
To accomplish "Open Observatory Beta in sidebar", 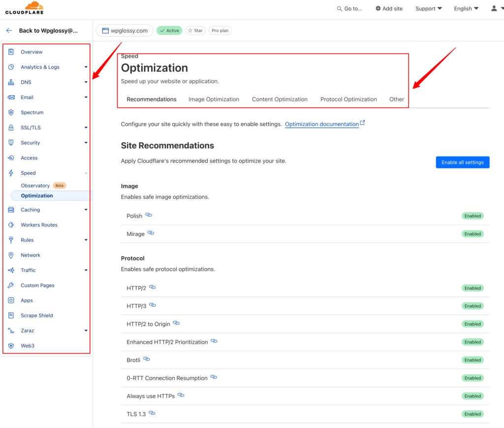I will [43, 186].
